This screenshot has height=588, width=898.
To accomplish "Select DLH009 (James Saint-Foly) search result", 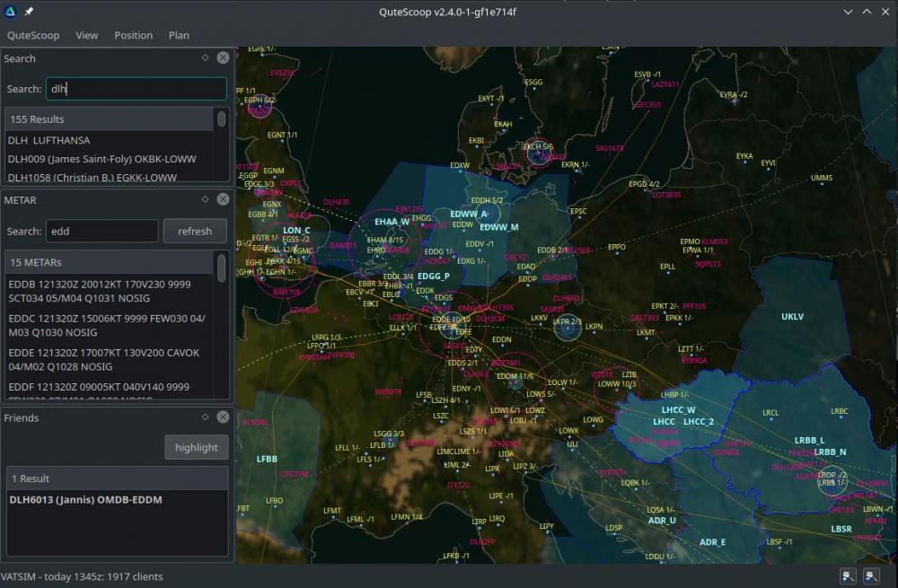I will coord(101,159).
